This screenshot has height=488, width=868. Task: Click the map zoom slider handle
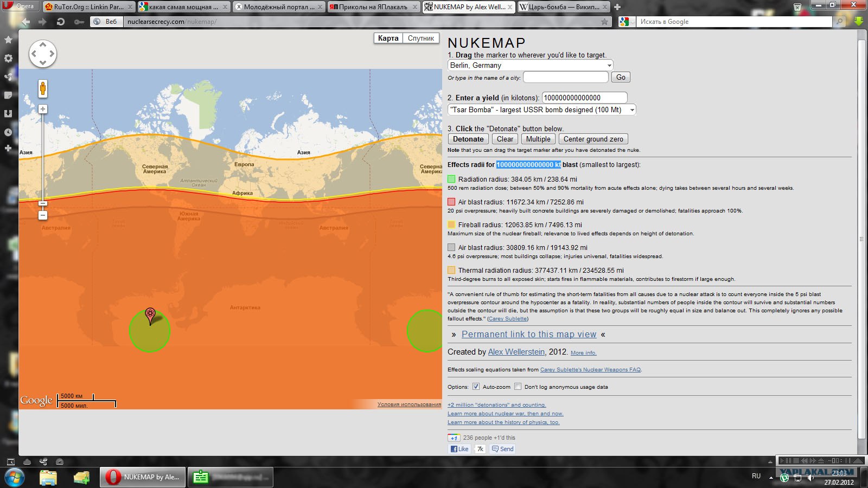tap(43, 203)
